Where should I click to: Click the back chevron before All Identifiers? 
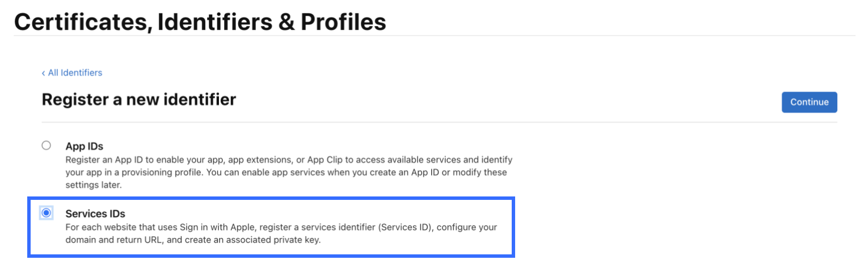click(44, 73)
